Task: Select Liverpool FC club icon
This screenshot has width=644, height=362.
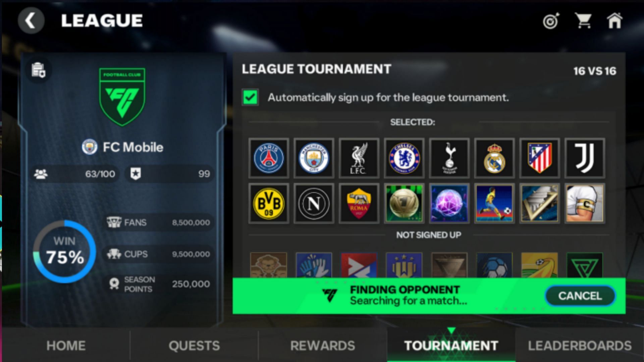Action: (x=359, y=157)
